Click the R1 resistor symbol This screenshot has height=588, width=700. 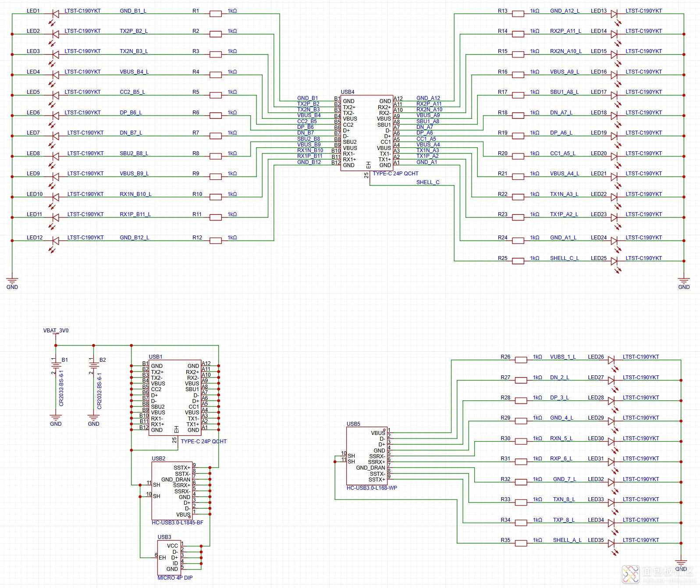215,14
